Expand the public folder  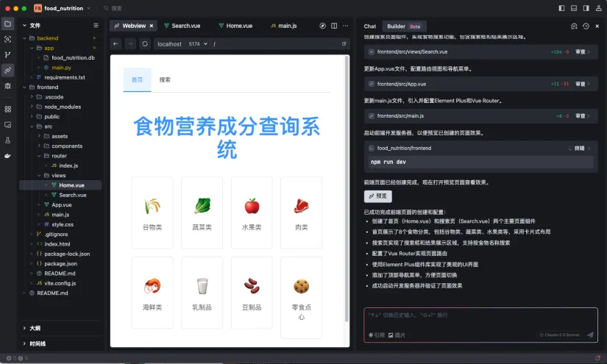pos(32,116)
